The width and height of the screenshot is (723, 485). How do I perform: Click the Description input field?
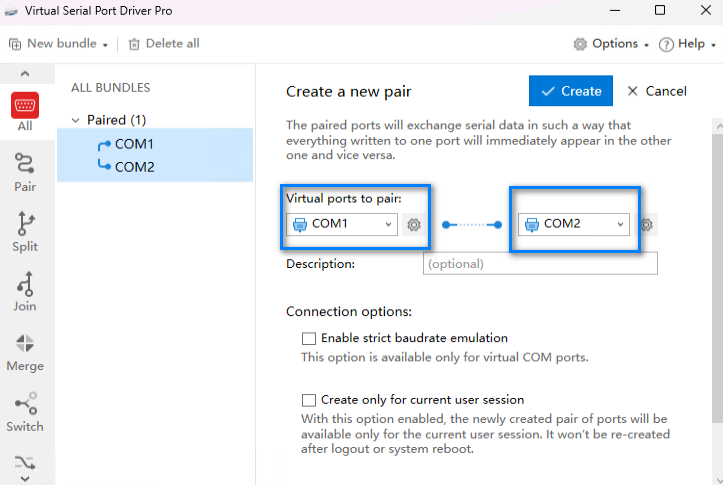point(540,264)
